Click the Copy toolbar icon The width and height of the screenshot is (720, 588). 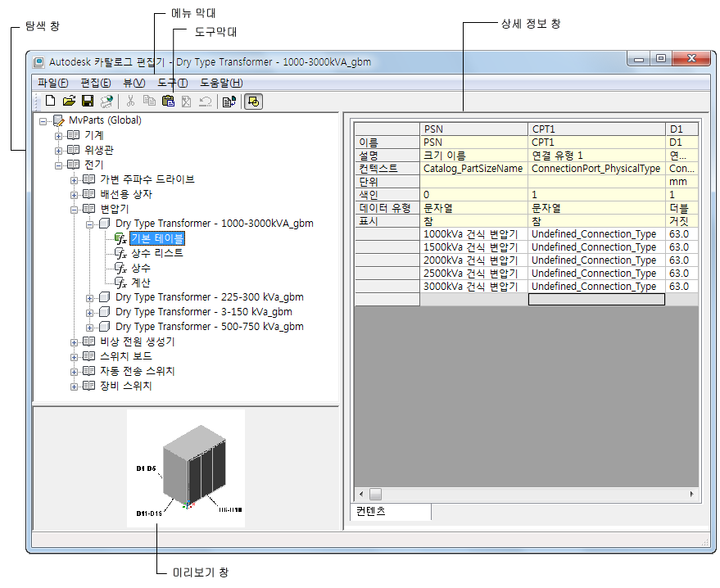(149, 101)
